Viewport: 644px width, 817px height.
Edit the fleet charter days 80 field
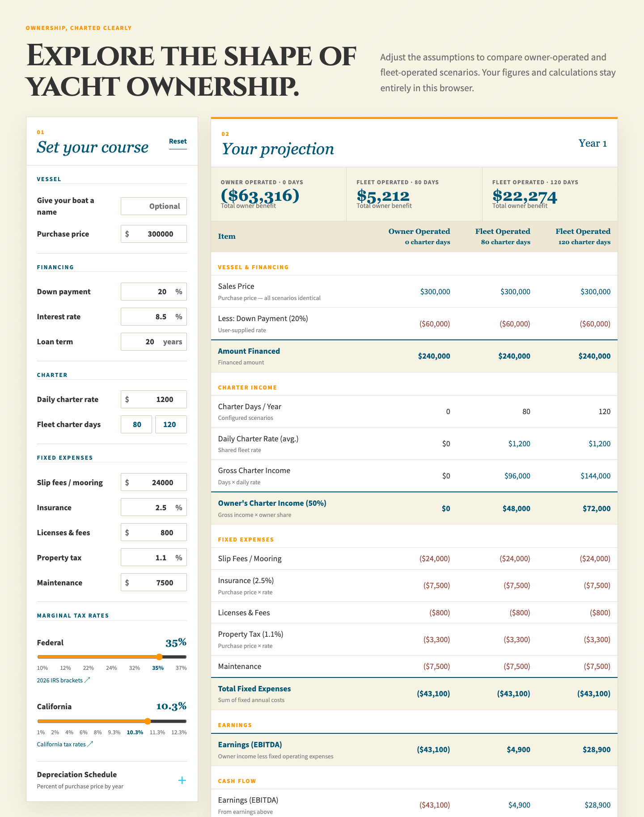[x=136, y=424]
